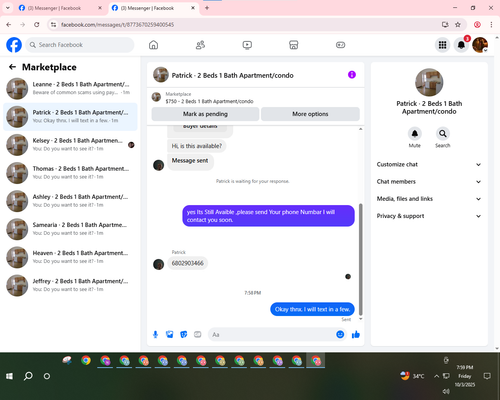Click Patrick's profile picture in details panel

point(429,82)
